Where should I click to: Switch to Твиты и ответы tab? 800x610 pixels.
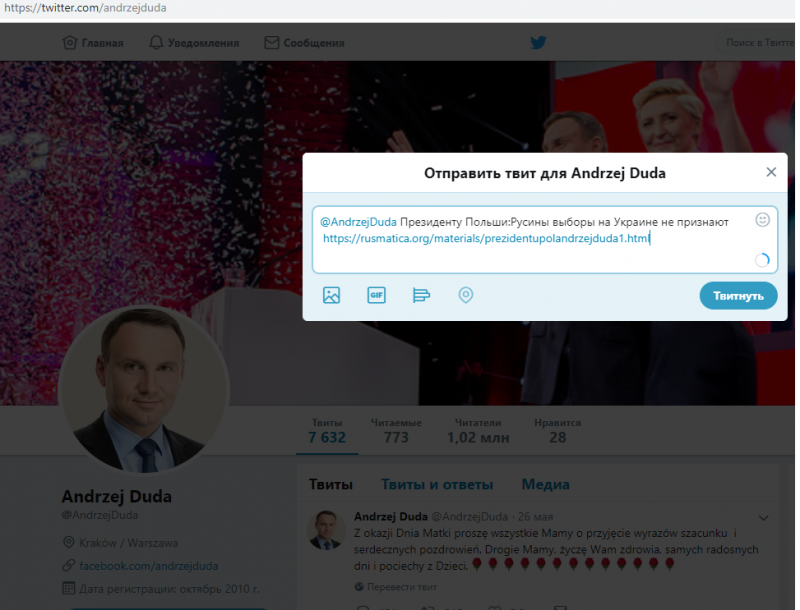pyautogui.click(x=437, y=484)
